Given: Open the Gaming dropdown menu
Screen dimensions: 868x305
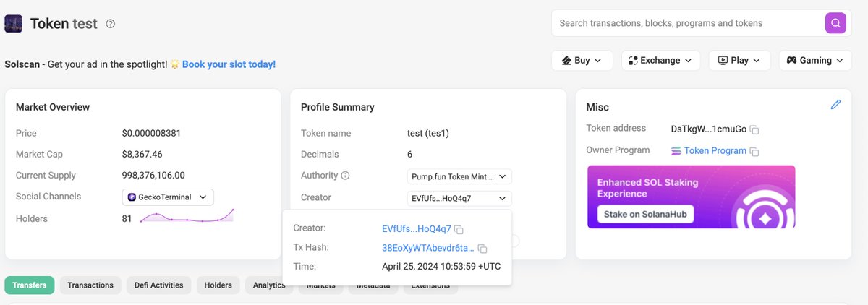Looking at the screenshot, I should 815,61.
